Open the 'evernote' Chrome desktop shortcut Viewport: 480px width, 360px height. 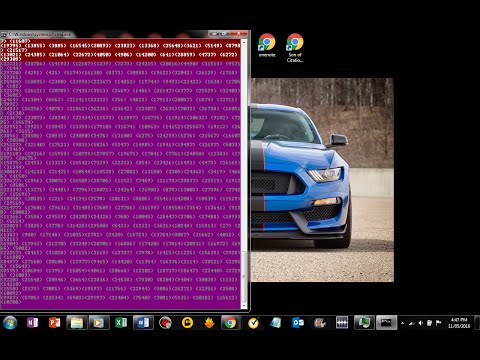coord(267,45)
